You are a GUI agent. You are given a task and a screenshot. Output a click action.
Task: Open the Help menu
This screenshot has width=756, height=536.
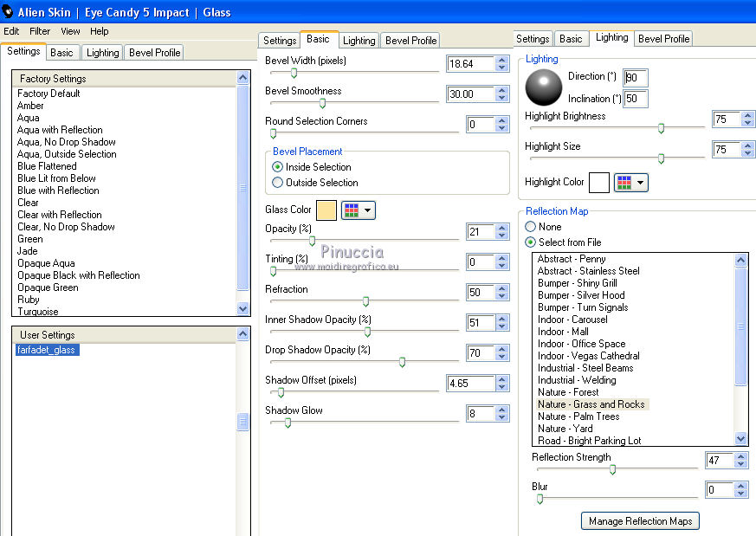click(100, 31)
